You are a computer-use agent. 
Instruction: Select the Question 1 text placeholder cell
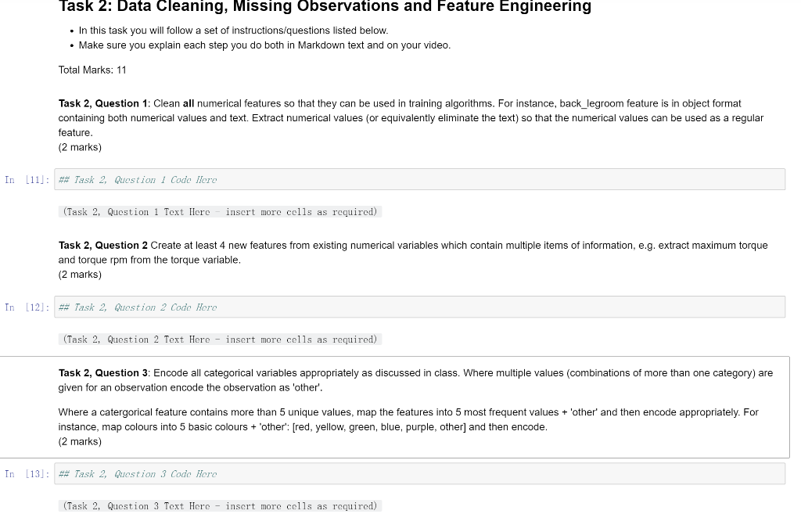click(221, 211)
